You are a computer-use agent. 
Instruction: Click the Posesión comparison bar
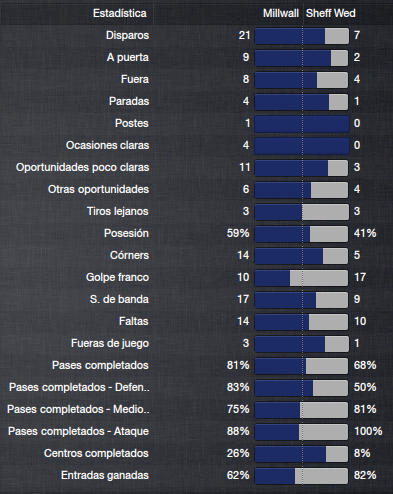[302, 233]
